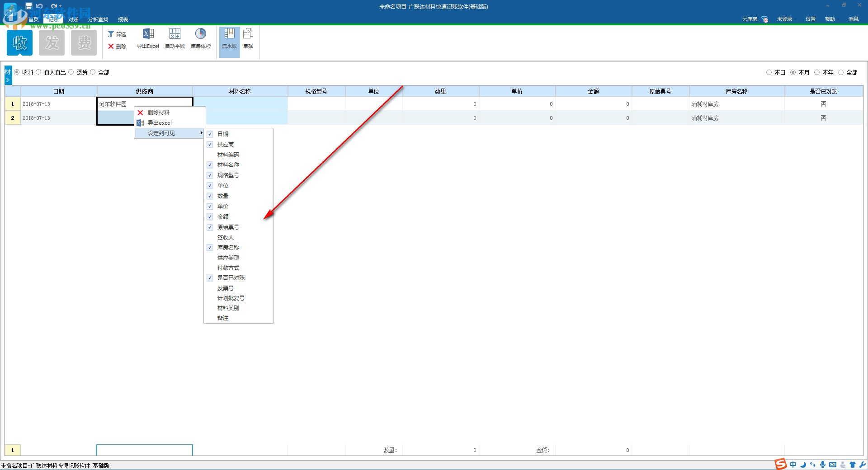
Task: Select the 退货 radio button
Action: point(71,72)
